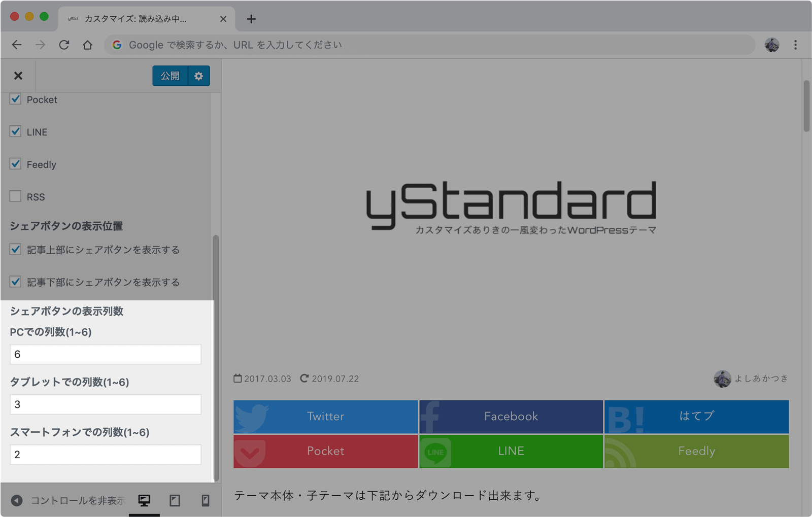Uncheck the Pocket checkbox
812x517 pixels.
pyautogui.click(x=15, y=99)
